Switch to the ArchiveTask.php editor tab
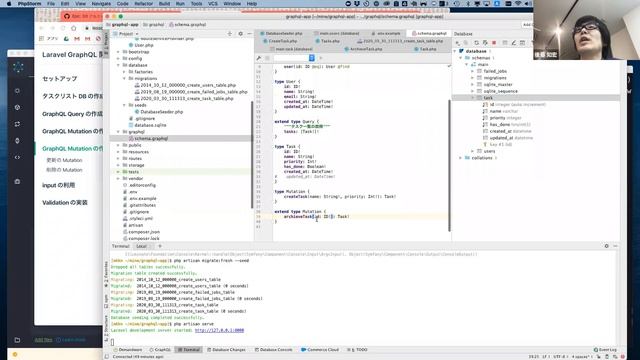Screen dimensions: 640x360 click(x=363, y=49)
